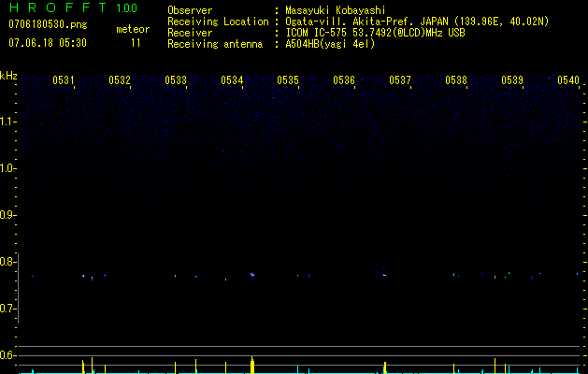This screenshot has height=374, width=588.
Task: Select antenna text A504HB(yagi 4el)
Action: (x=330, y=44)
